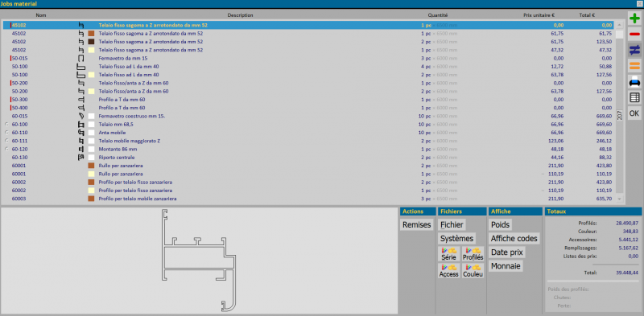644x316 pixels.
Task: Open the Systèmes menu button
Action: (456, 239)
